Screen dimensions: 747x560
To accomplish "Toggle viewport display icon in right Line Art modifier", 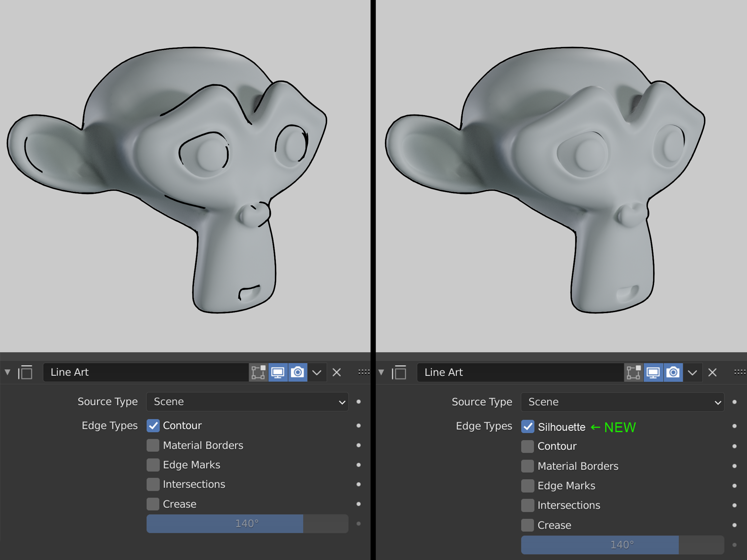I will (653, 372).
